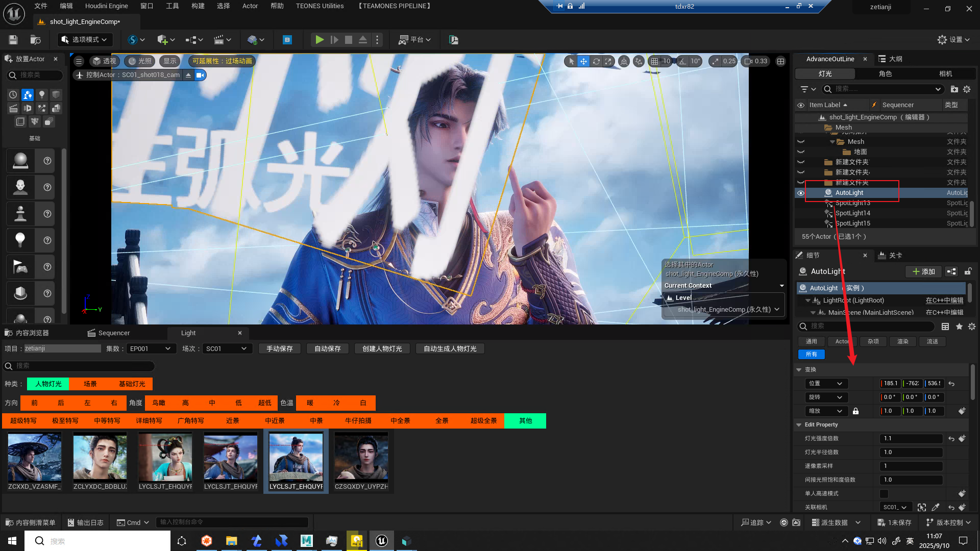Click the pilot camera icon beside SC01_shot018_cam

click(200, 75)
